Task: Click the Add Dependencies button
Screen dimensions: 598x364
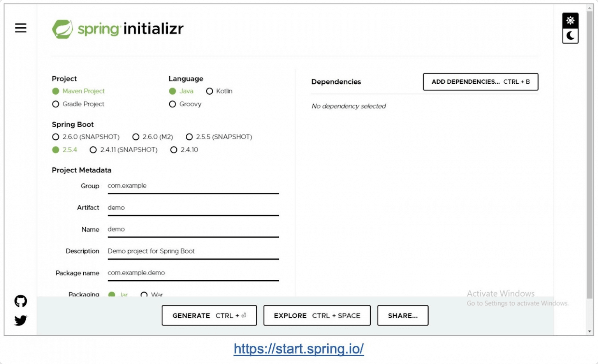Action: click(480, 82)
